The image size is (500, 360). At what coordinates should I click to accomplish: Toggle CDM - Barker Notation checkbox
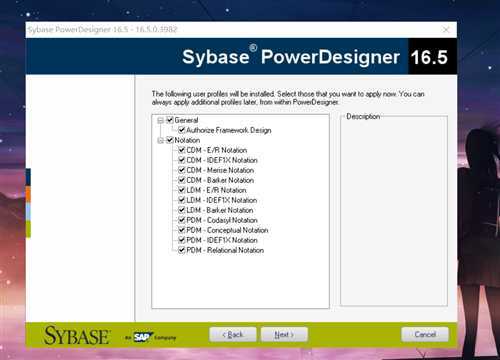[182, 180]
